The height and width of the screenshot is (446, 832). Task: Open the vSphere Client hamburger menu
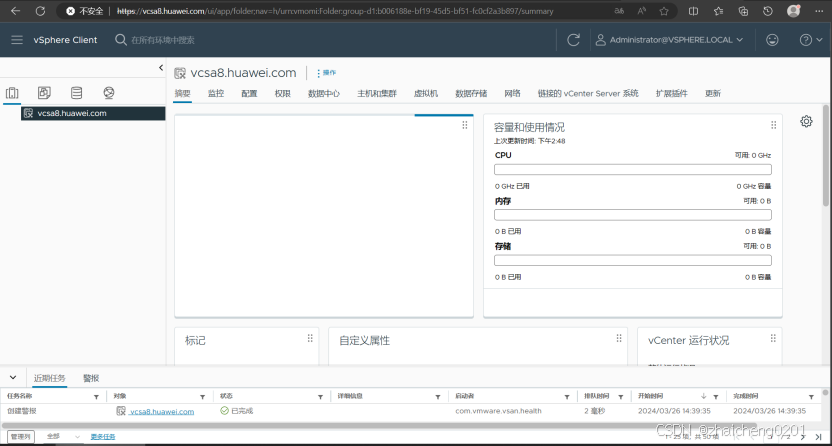click(x=17, y=40)
